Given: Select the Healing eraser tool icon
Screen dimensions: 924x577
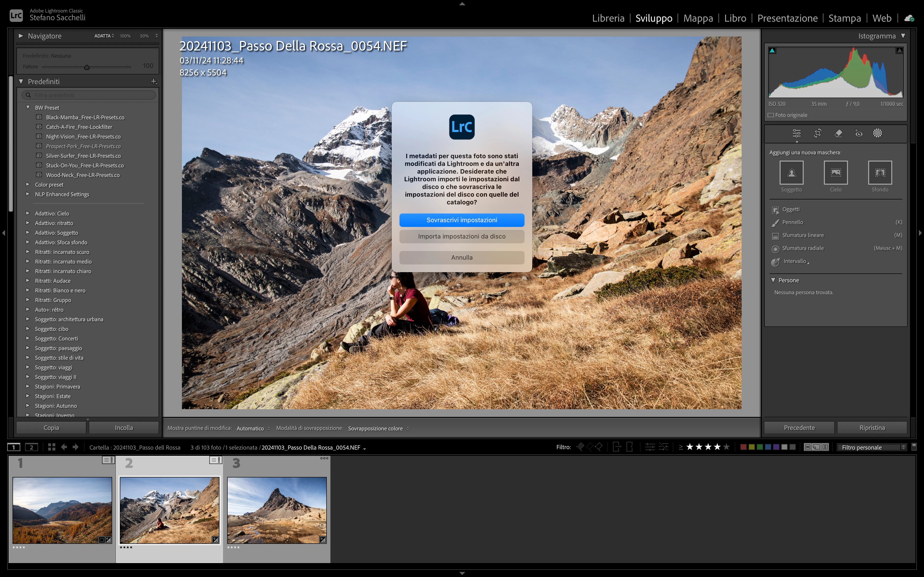Looking at the screenshot, I should [x=839, y=133].
